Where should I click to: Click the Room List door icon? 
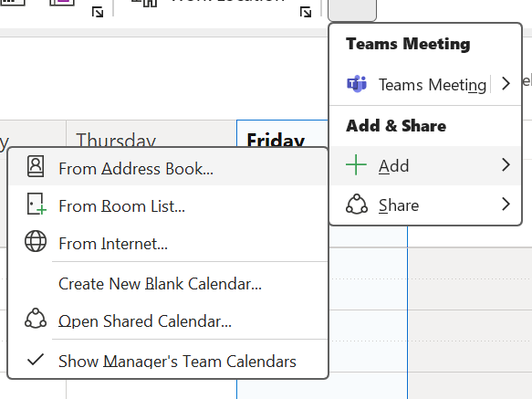click(37, 205)
